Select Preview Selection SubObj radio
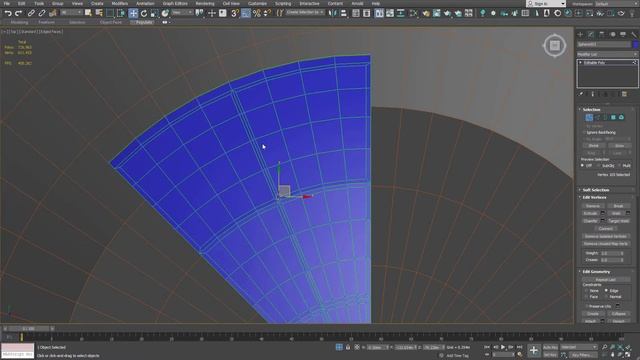The width and height of the screenshot is (640, 360). pyautogui.click(x=599, y=166)
